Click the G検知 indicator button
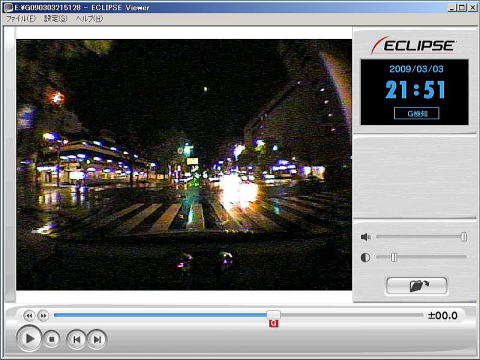The image size is (480, 360). 417,113
